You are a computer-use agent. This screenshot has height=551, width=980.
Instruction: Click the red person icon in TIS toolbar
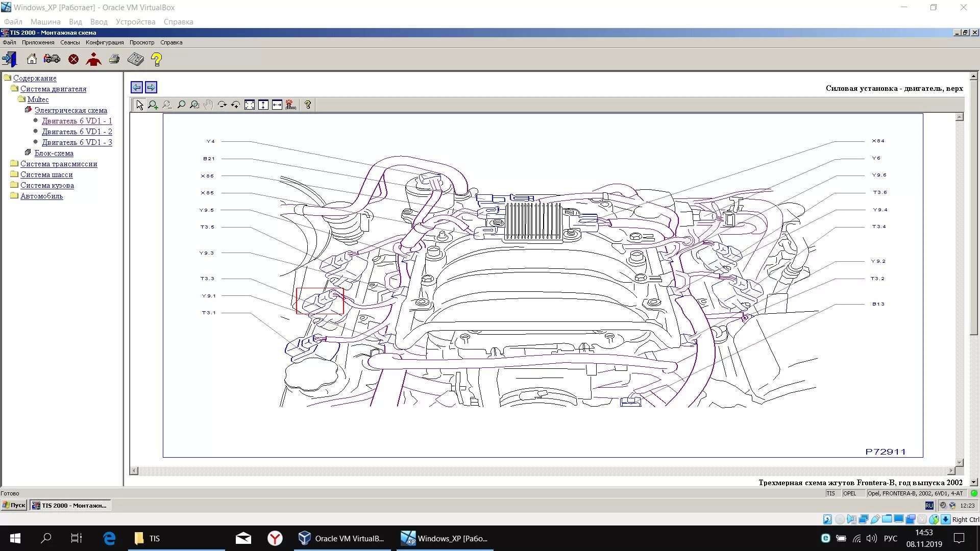(93, 60)
